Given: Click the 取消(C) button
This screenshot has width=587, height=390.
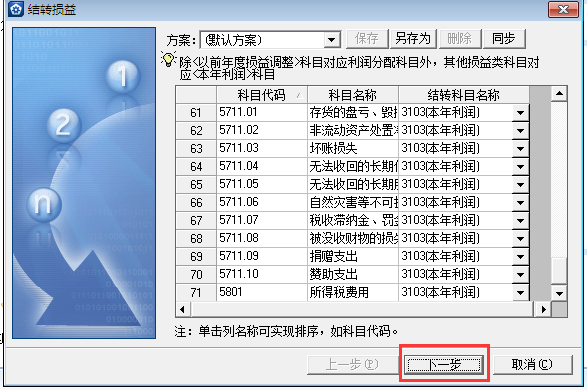Looking at the screenshot, I should pos(532,364).
